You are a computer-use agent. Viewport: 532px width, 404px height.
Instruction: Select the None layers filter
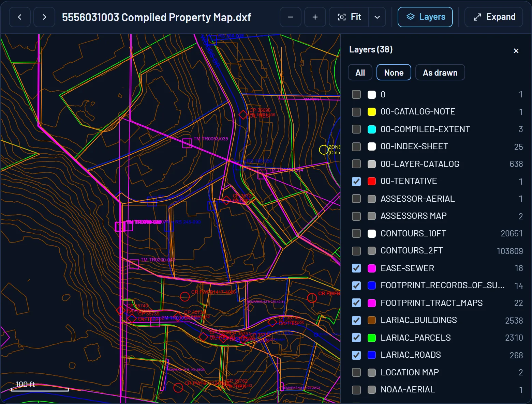(x=394, y=73)
